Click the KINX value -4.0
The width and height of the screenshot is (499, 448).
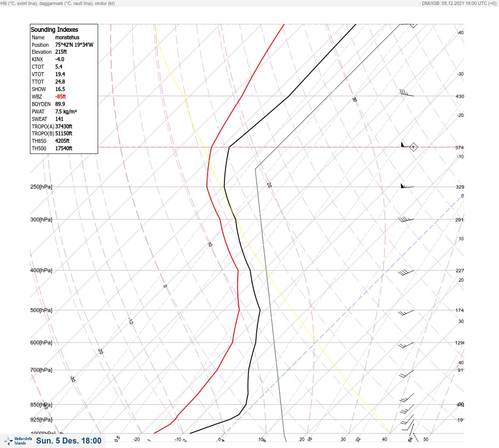pyautogui.click(x=60, y=59)
